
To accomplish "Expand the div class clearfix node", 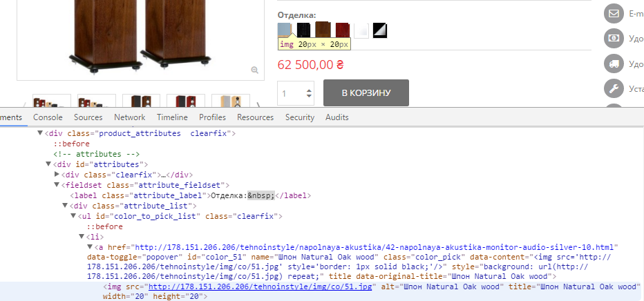I will point(57,174).
